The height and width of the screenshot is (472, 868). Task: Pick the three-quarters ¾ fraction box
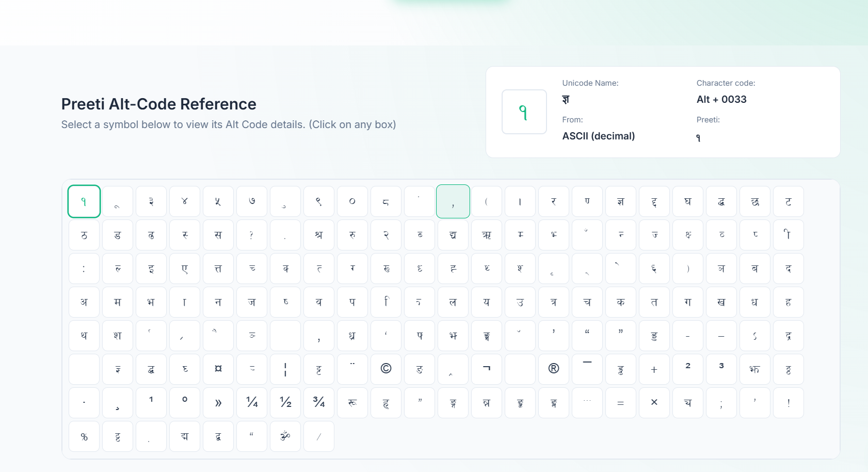click(319, 402)
